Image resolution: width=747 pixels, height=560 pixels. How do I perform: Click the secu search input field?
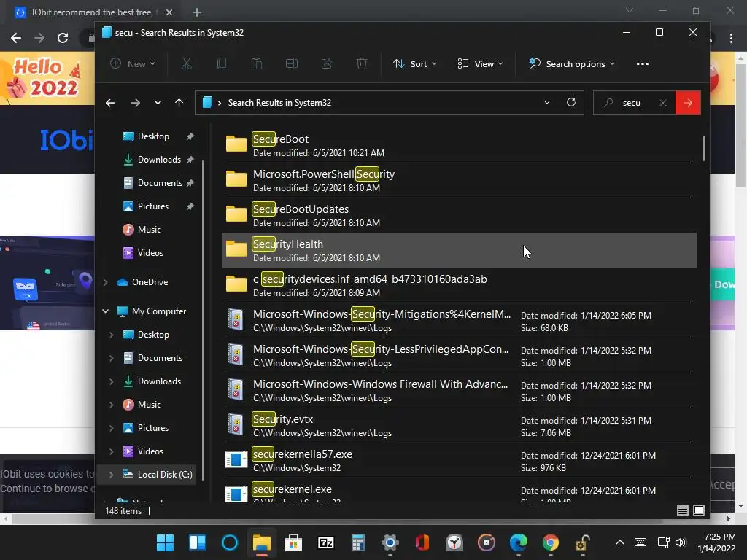(x=635, y=103)
